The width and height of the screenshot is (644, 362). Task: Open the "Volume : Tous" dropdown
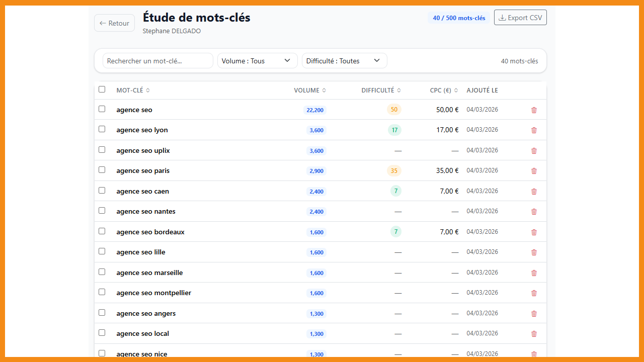(x=257, y=60)
